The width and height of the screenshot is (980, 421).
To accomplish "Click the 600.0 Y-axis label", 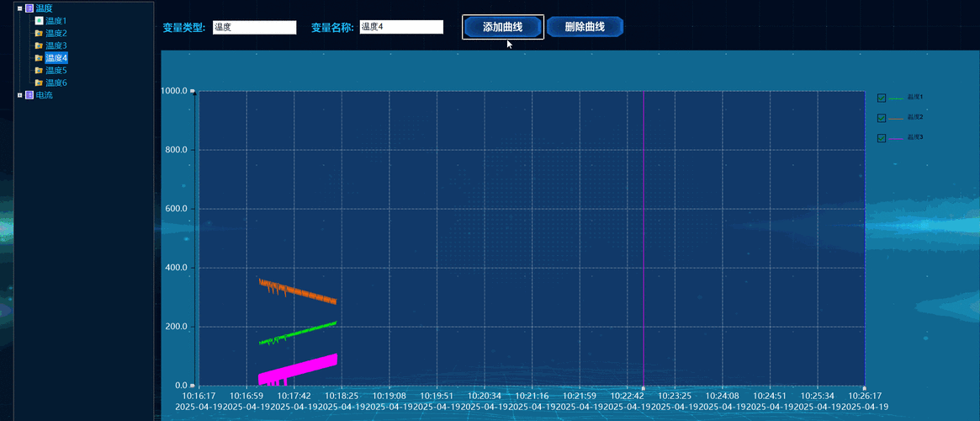I will click(x=177, y=209).
